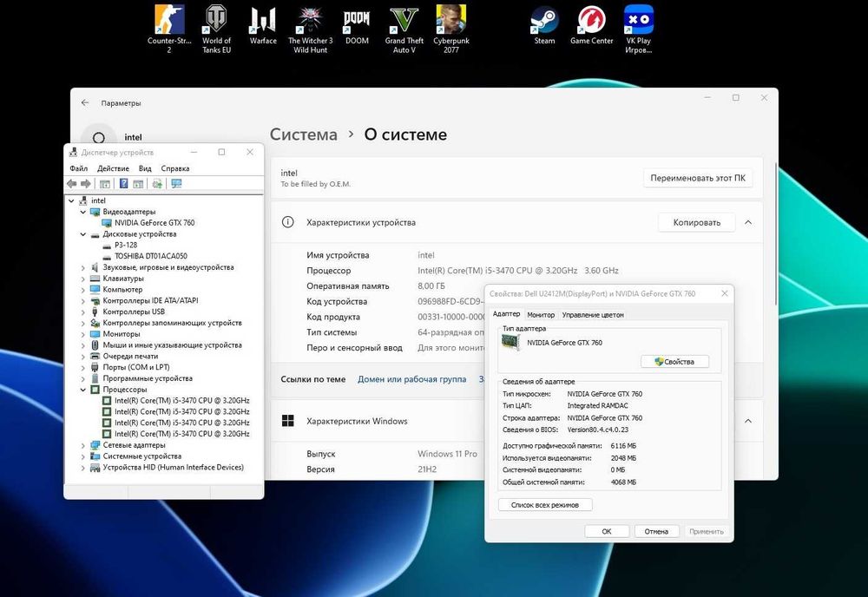Collapse the Характеристики устройства section chevron
The image size is (868, 597).
click(x=748, y=222)
